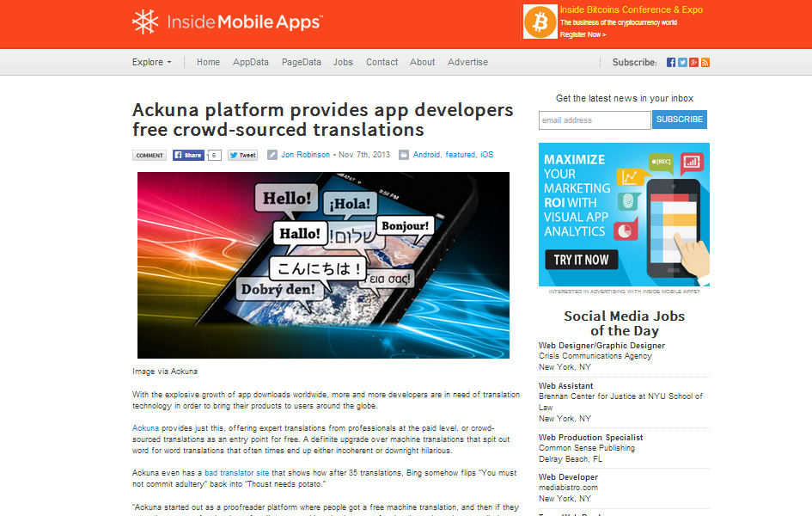Focus the email address input field

[x=594, y=120]
